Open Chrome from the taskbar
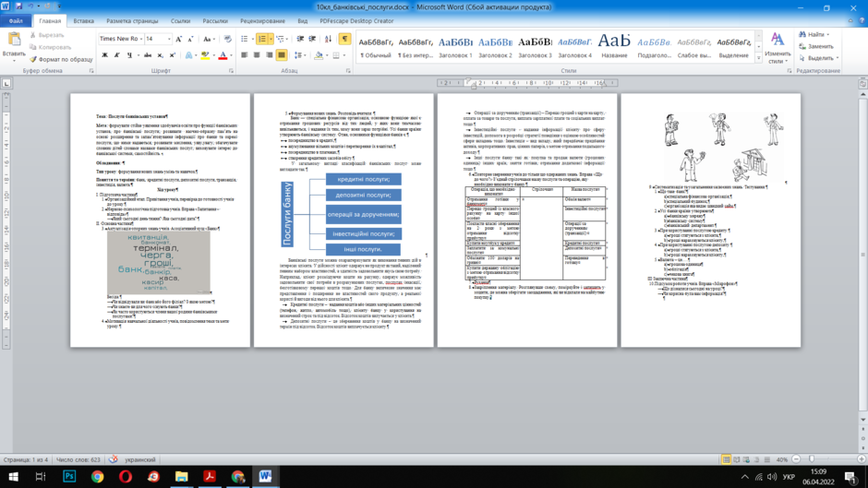This screenshot has width=868, height=488. [x=98, y=476]
